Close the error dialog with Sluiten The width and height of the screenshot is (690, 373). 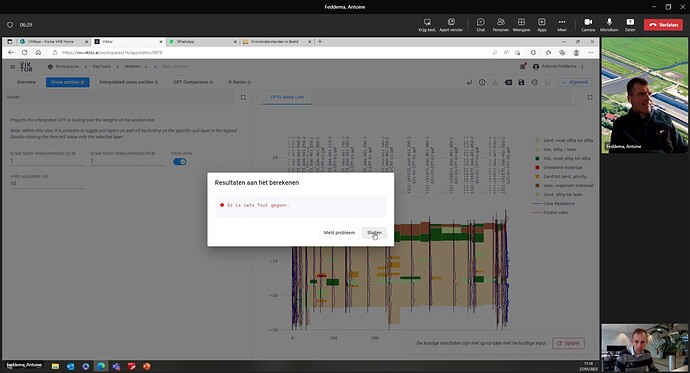click(374, 233)
